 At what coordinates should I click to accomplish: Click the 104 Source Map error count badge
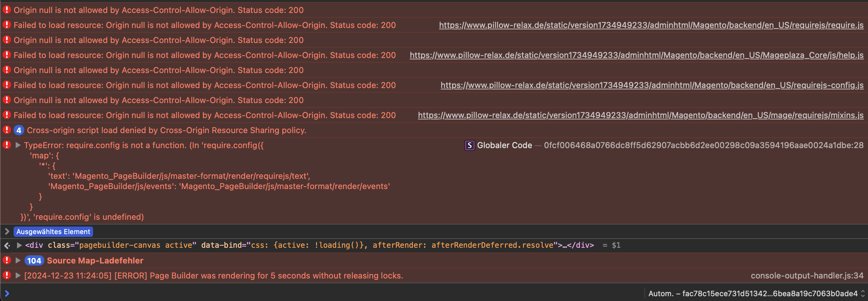click(x=34, y=261)
